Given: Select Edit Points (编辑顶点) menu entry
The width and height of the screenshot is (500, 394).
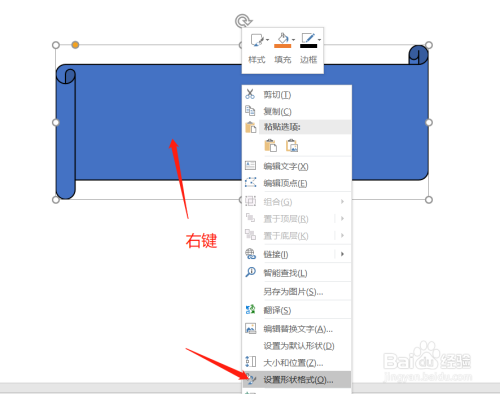Looking at the screenshot, I should (297, 183).
